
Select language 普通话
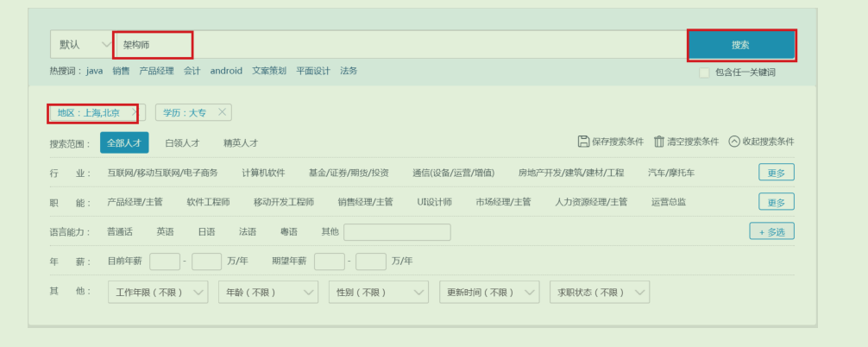click(120, 232)
